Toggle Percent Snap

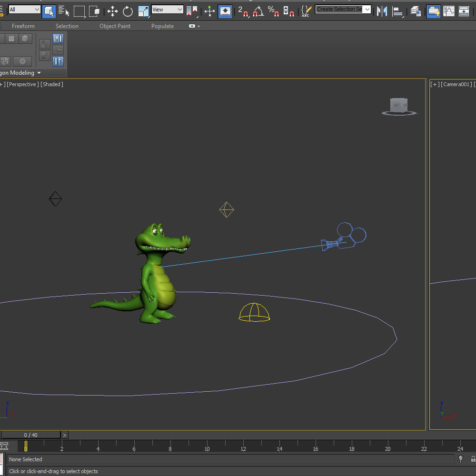pyautogui.click(x=274, y=11)
